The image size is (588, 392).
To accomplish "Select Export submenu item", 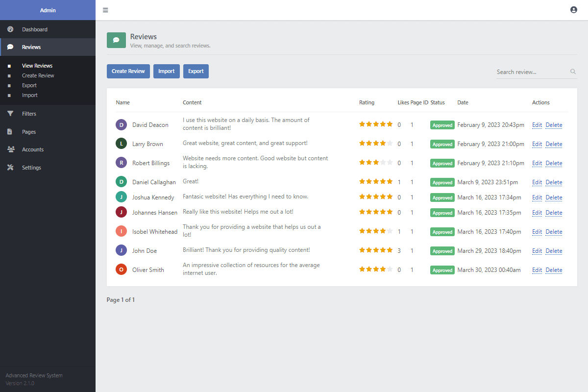I will click(29, 85).
